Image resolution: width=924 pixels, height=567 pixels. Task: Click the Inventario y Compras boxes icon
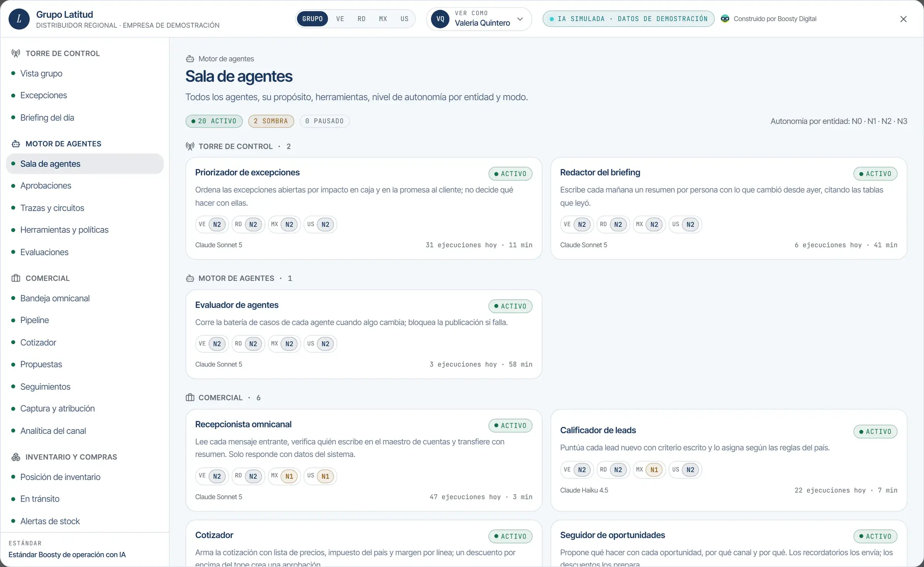(x=16, y=457)
